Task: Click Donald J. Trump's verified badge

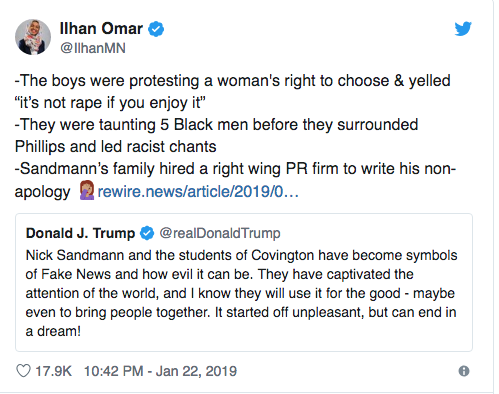Action: tap(147, 233)
